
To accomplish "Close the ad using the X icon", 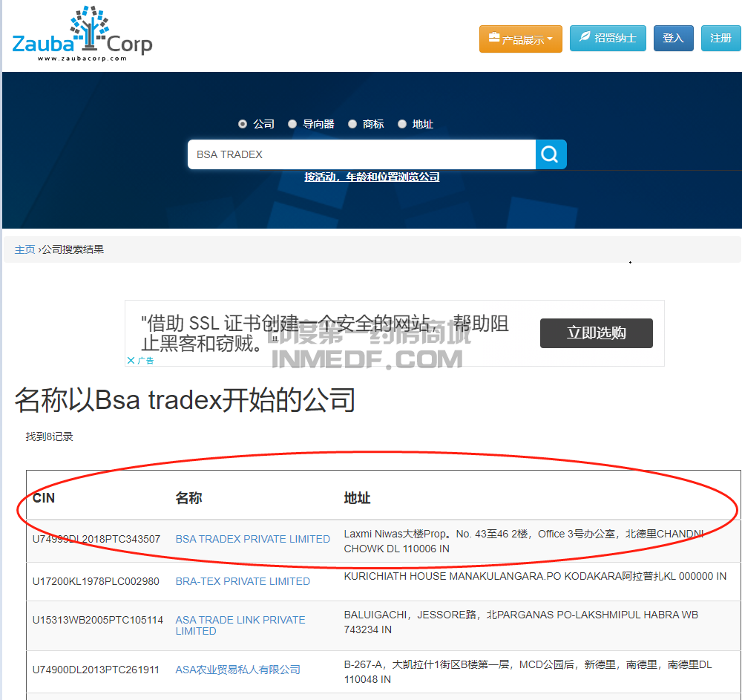I will [131, 360].
